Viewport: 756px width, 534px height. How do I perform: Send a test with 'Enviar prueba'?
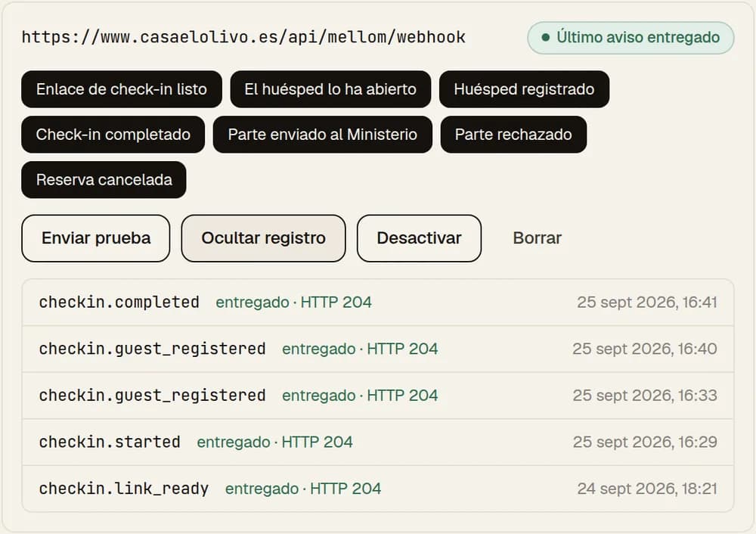point(96,238)
